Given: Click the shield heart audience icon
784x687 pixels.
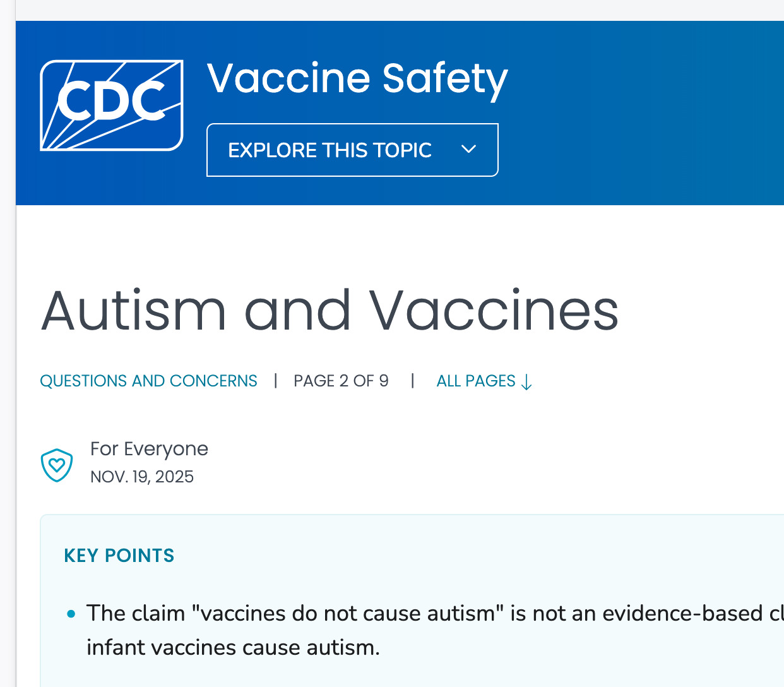Looking at the screenshot, I should [x=57, y=465].
